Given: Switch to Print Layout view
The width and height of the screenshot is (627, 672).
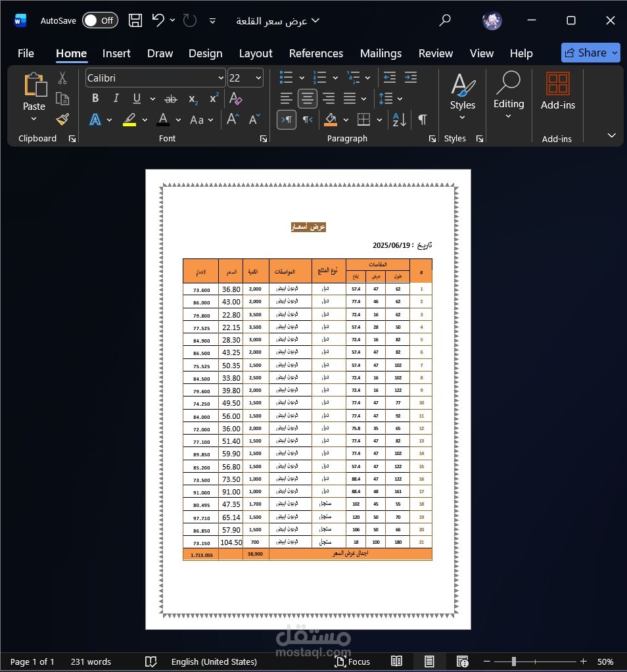Looking at the screenshot, I should (429, 661).
